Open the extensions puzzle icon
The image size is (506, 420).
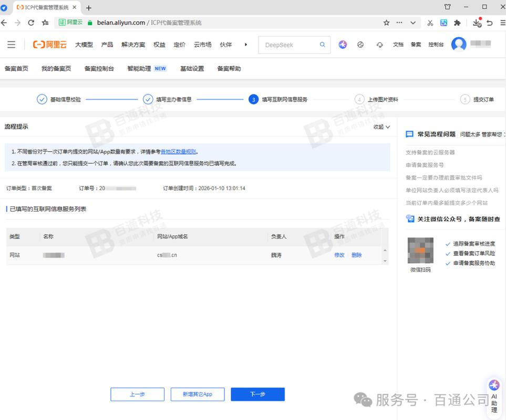pos(457,23)
